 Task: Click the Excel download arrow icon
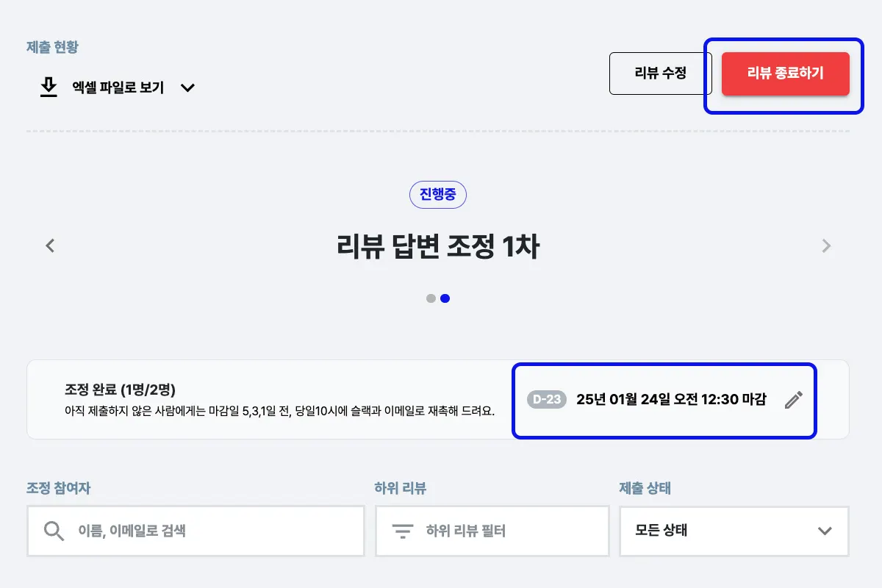point(49,87)
